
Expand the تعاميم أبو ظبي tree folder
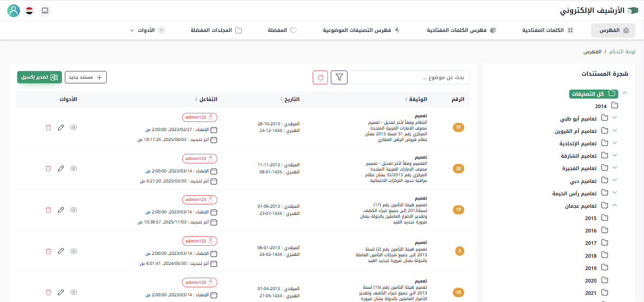coord(614,118)
